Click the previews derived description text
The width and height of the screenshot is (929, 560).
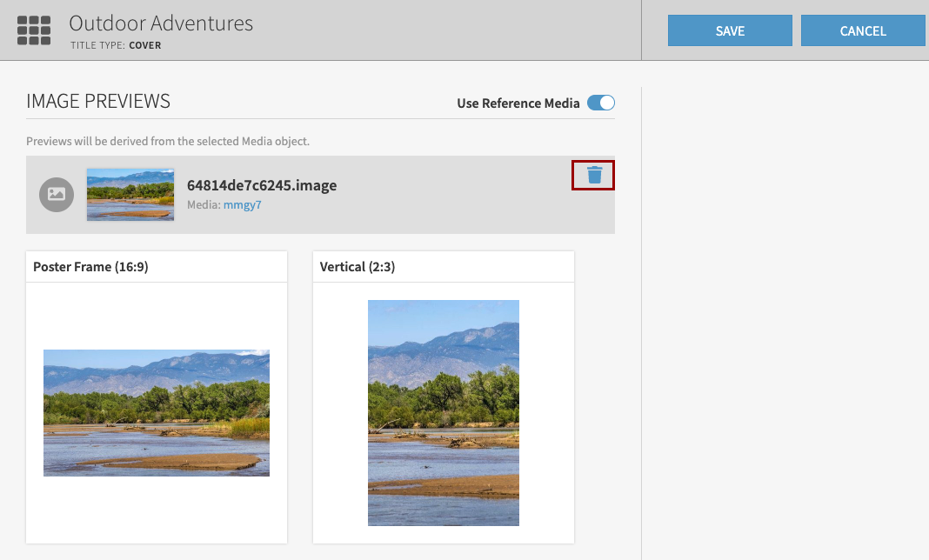point(168,141)
